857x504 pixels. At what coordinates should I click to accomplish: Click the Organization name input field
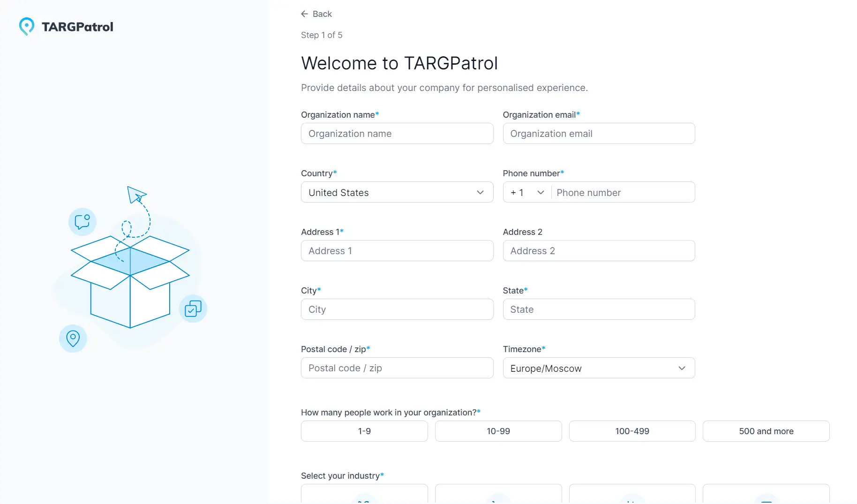(x=397, y=134)
